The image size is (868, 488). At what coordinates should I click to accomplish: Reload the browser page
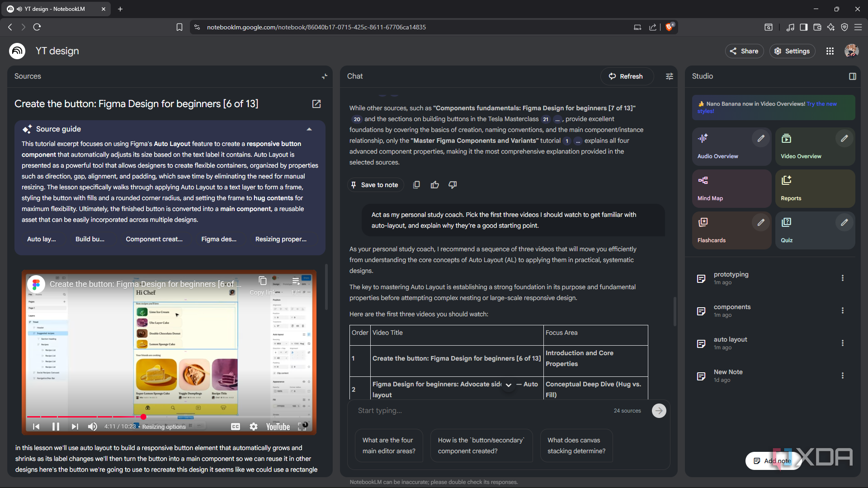37,27
